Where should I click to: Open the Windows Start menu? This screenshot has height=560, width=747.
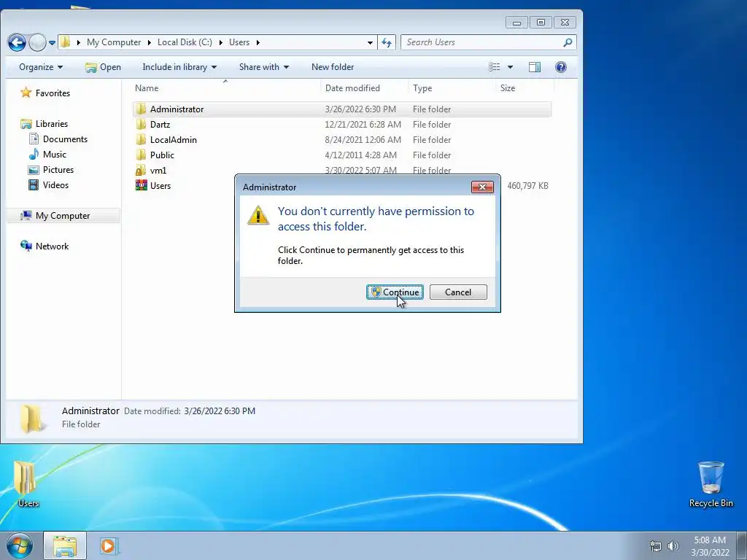(20, 545)
